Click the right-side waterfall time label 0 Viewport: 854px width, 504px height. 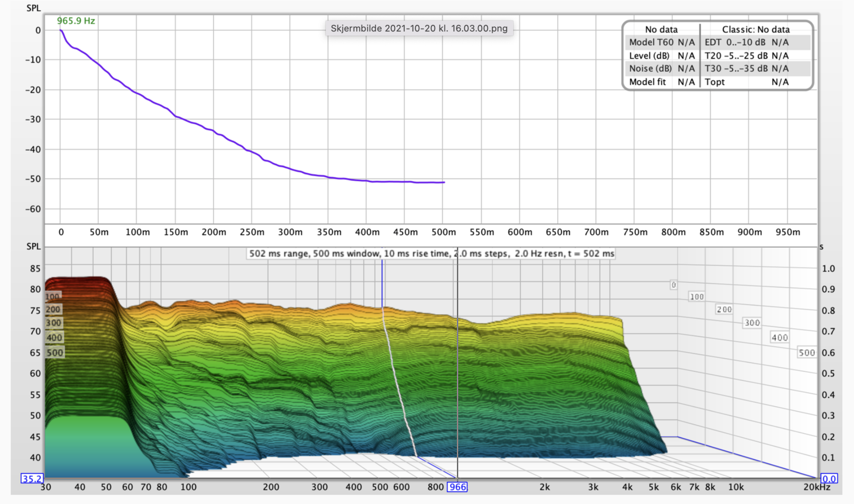point(673,285)
